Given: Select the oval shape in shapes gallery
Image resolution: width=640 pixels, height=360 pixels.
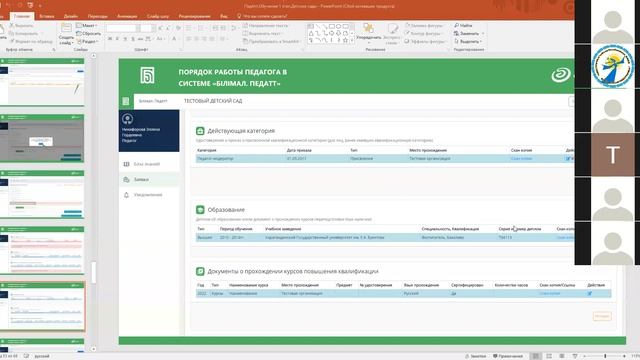Looking at the screenshot, I should (338, 27).
